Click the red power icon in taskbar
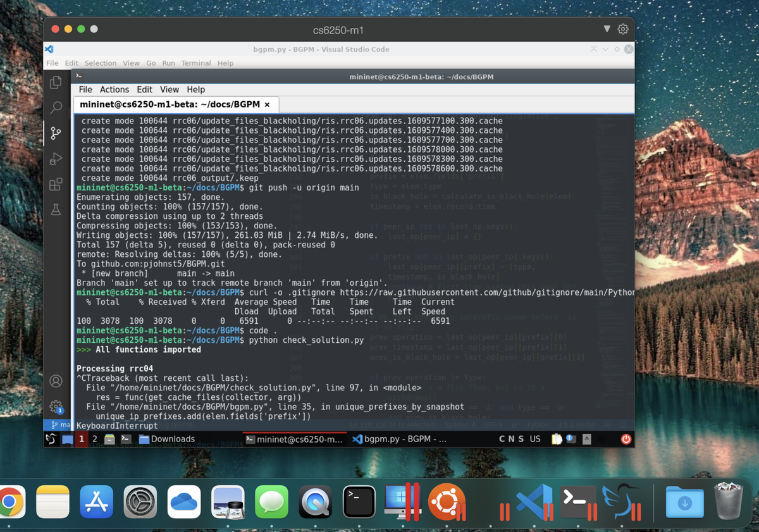The width and height of the screenshot is (759, 532). pos(626,439)
